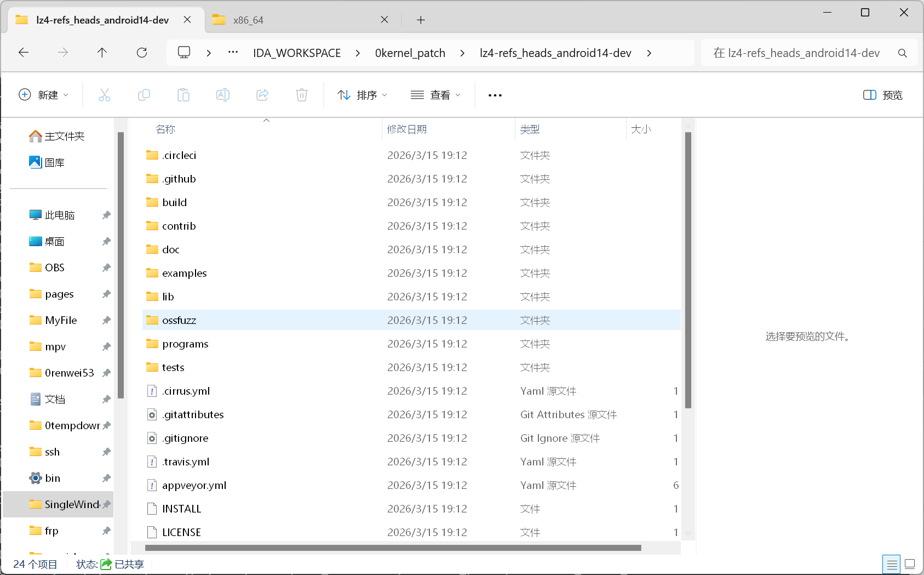
Task: Click the horizontal scrollbar of file list
Action: tap(393, 548)
